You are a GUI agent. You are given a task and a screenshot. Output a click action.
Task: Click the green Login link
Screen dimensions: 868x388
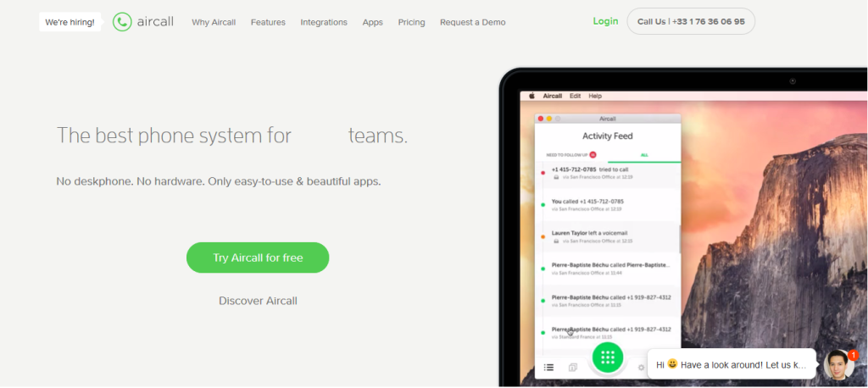coord(605,21)
